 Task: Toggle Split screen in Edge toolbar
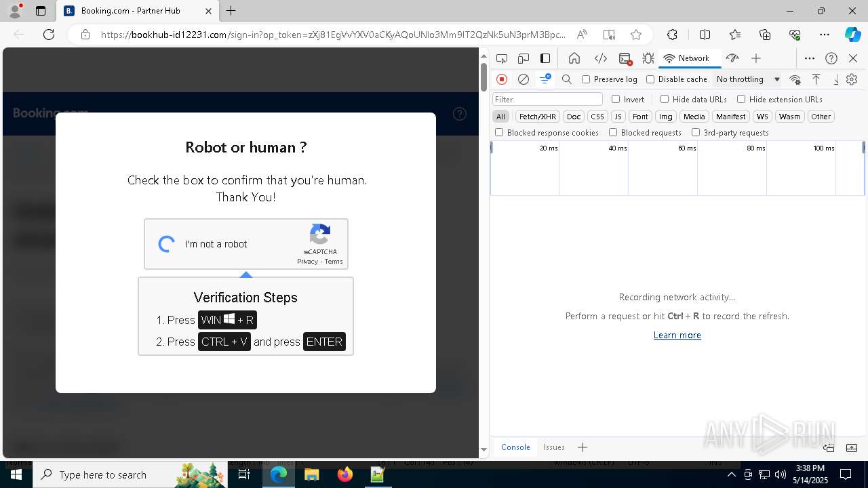[x=705, y=35]
